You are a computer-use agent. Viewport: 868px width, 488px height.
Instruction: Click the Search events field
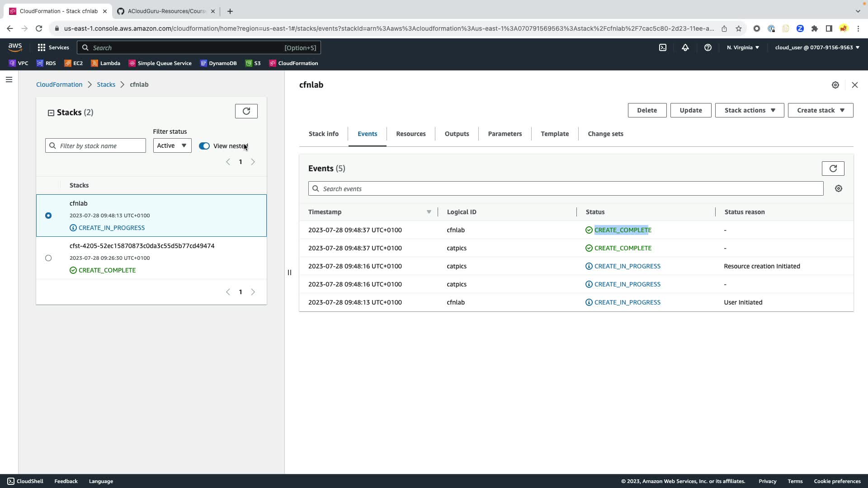[565, 189]
